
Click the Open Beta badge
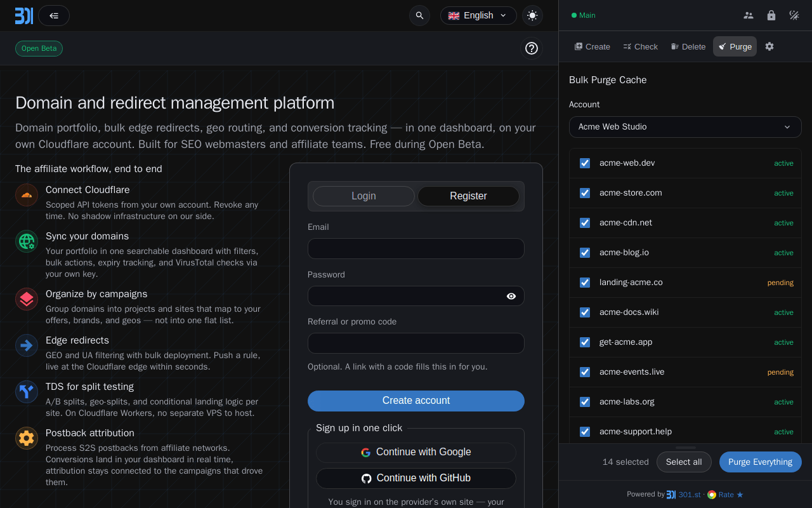39,49
